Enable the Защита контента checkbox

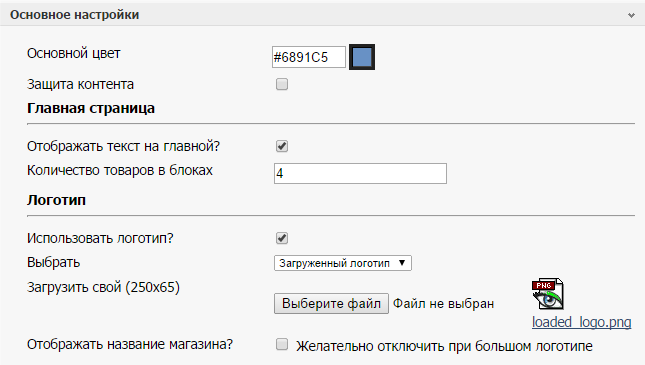pyautogui.click(x=282, y=84)
